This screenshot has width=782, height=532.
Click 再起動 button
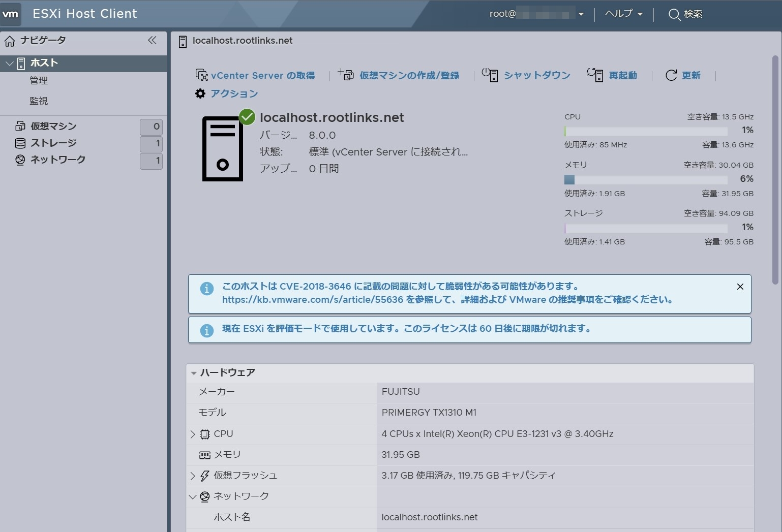(612, 75)
